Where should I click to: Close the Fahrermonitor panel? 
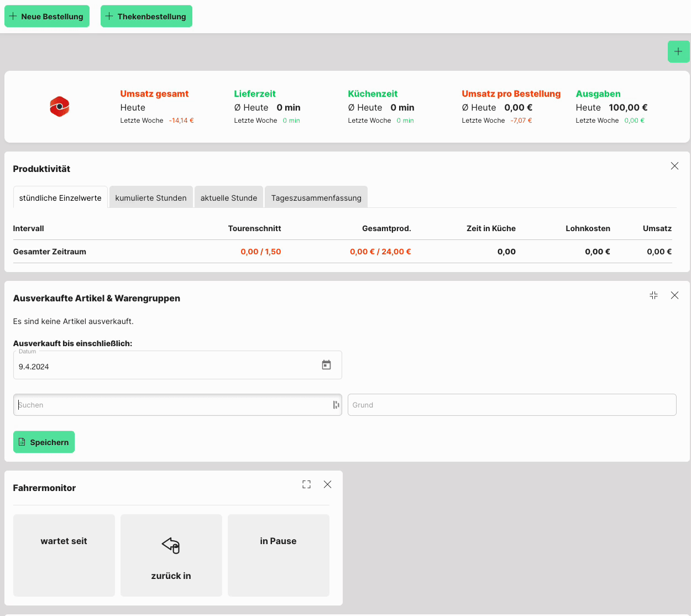[x=327, y=484]
